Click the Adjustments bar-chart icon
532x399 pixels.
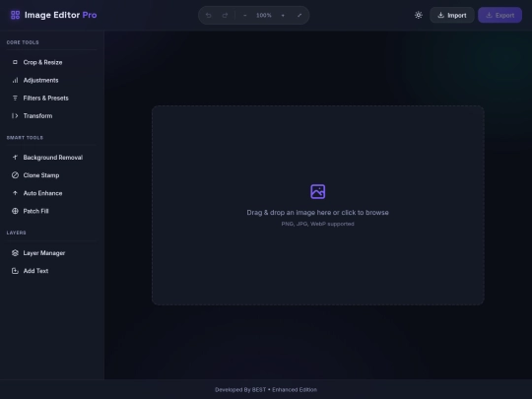15,80
